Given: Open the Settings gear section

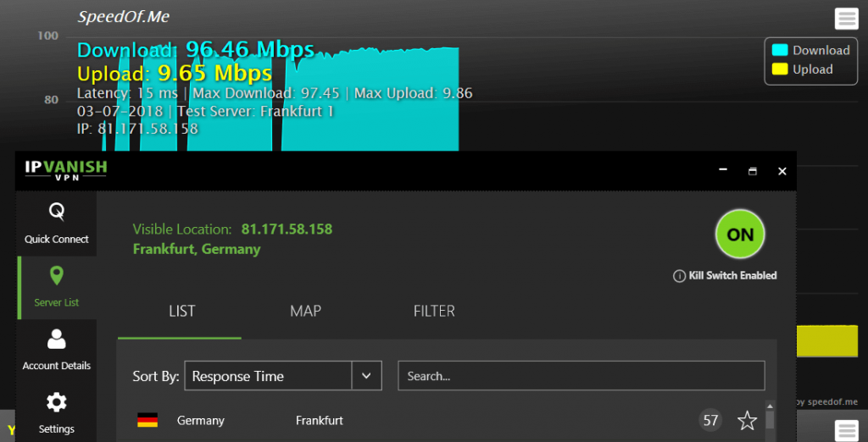Looking at the screenshot, I should (x=57, y=412).
